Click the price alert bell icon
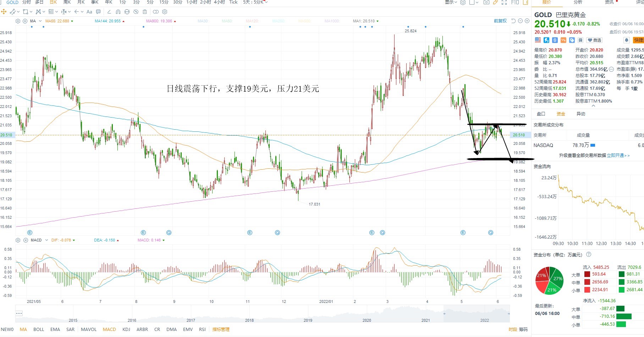The image size is (644, 337). coord(627,40)
